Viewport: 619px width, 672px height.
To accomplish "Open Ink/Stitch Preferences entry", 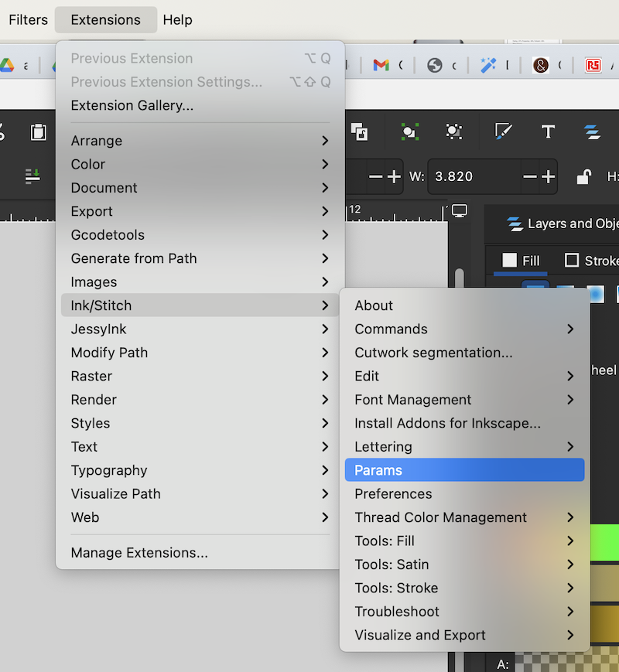I will (464, 493).
